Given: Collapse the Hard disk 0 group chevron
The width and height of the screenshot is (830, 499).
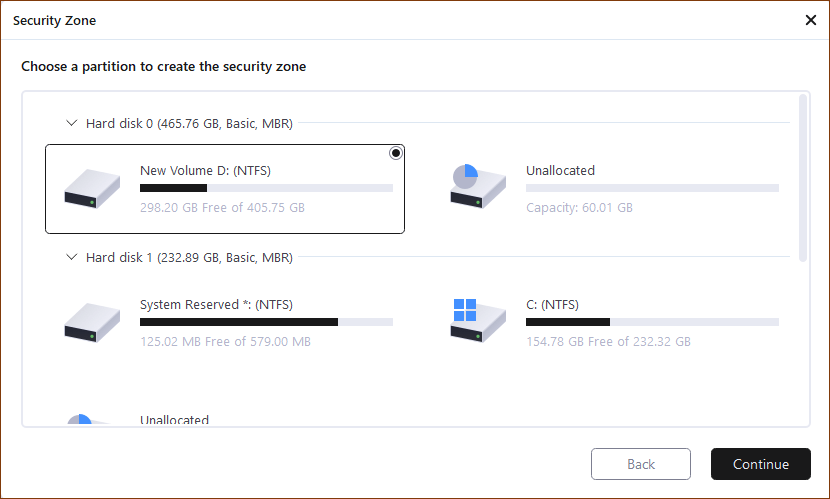Looking at the screenshot, I should [x=71, y=123].
